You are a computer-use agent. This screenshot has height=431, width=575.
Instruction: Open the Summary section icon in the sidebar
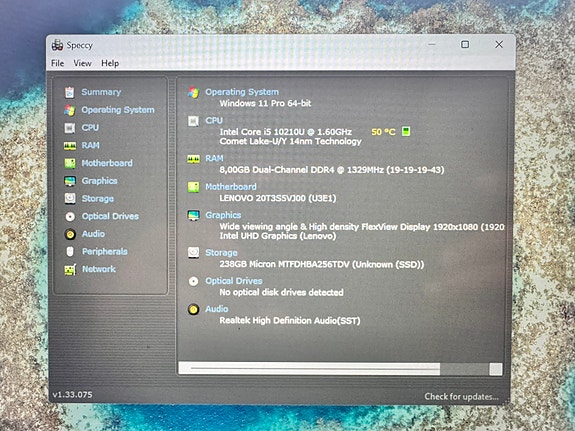pyautogui.click(x=69, y=92)
